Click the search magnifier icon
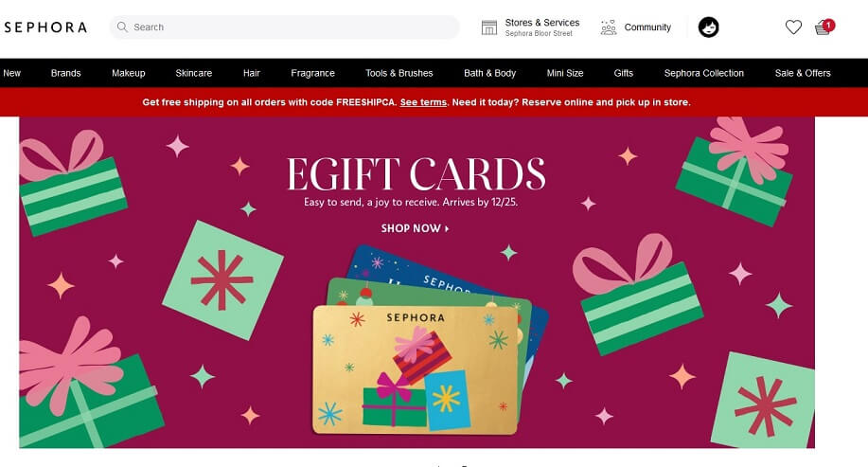Viewport: 868px width, 467px height. [x=122, y=27]
